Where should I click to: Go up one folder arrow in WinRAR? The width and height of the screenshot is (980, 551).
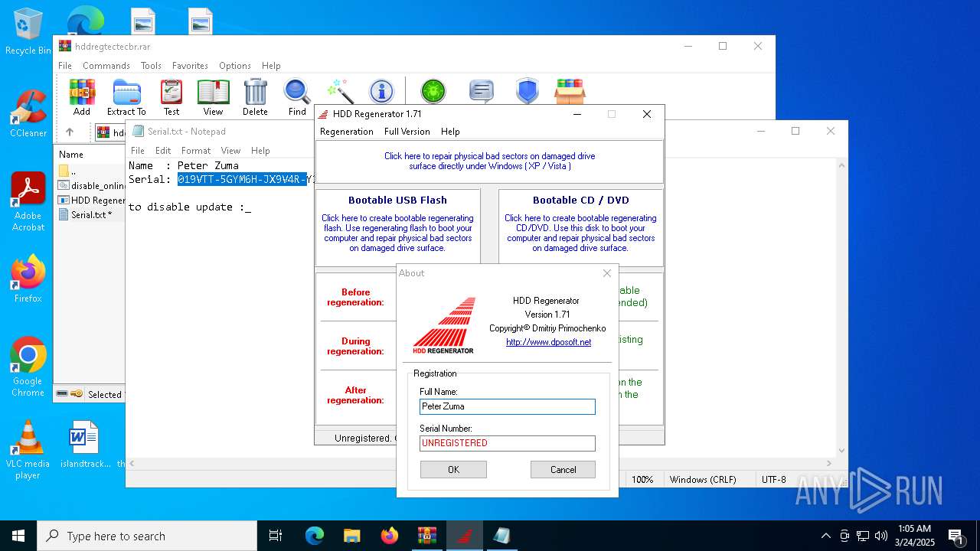70,132
